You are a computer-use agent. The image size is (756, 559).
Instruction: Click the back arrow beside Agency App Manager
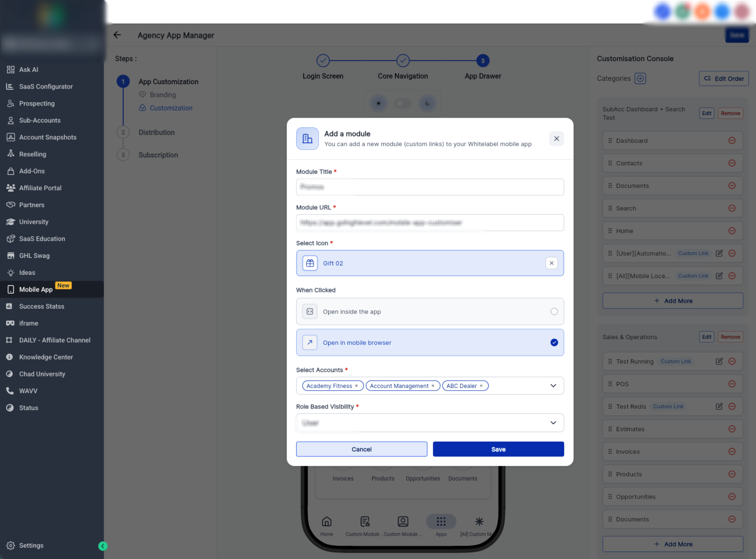coord(117,35)
